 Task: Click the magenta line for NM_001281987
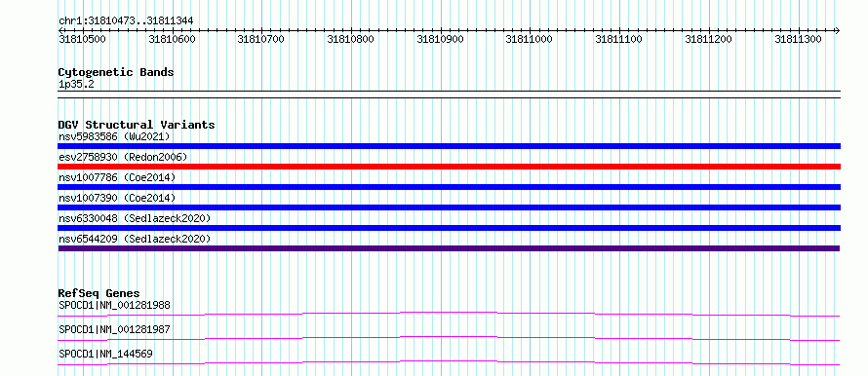point(449,338)
